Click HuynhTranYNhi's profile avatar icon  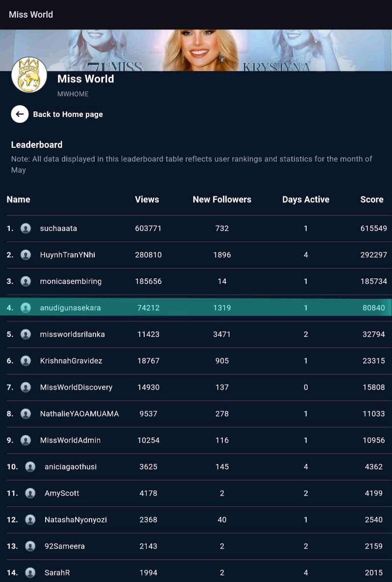pos(26,254)
